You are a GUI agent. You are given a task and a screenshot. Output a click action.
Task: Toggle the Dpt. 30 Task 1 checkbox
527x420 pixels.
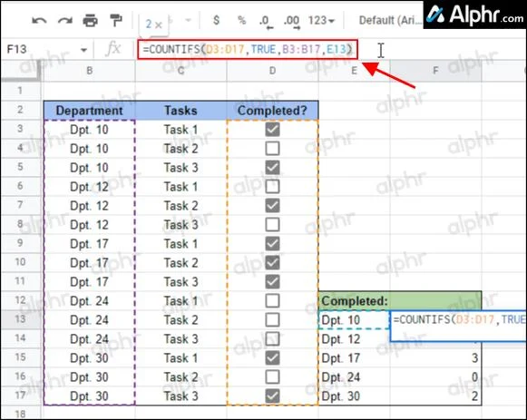pos(272,357)
